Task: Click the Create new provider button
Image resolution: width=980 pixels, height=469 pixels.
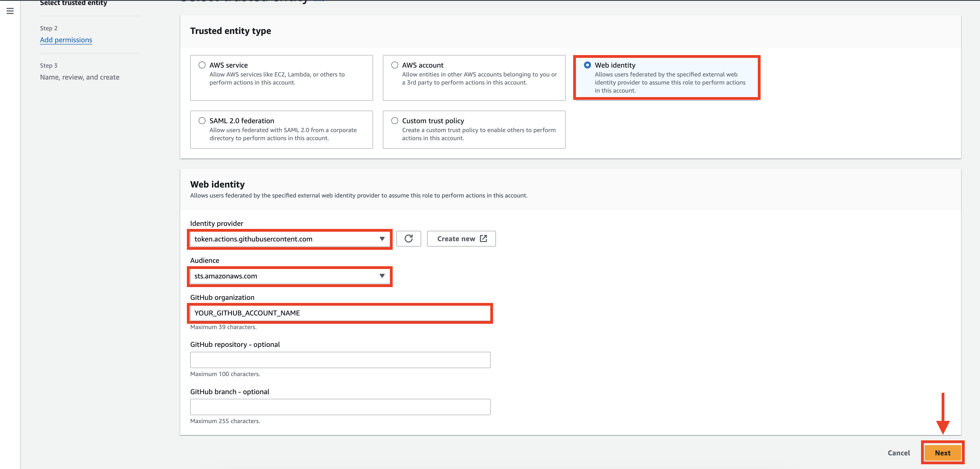Action: pyautogui.click(x=461, y=239)
